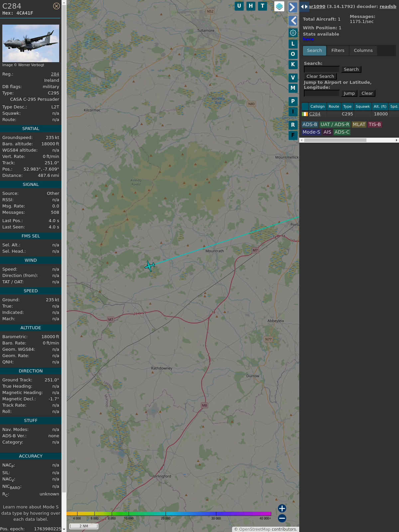The height and width of the screenshot is (532, 399).
Task: Expand sidebar with right chevron arrow
Action: pyautogui.click(x=293, y=7)
